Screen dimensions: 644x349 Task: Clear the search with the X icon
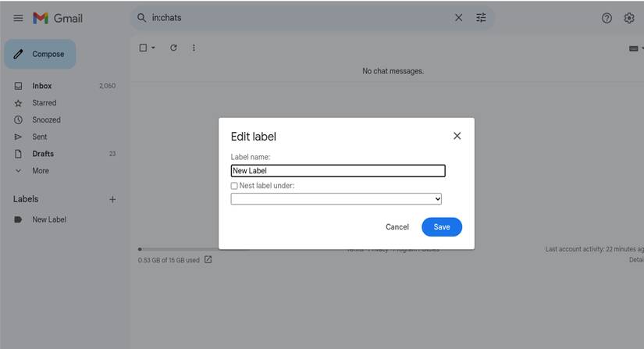pos(458,18)
